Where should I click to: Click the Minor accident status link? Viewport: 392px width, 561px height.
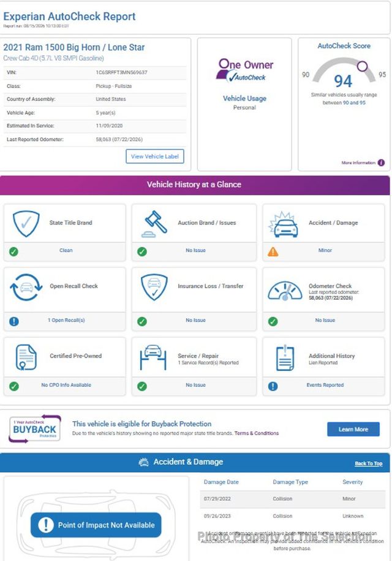coord(325,250)
